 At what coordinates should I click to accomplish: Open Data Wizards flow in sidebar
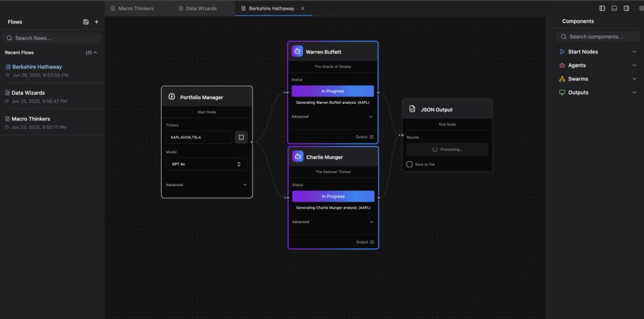pyautogui.click(x=29, y=93)
